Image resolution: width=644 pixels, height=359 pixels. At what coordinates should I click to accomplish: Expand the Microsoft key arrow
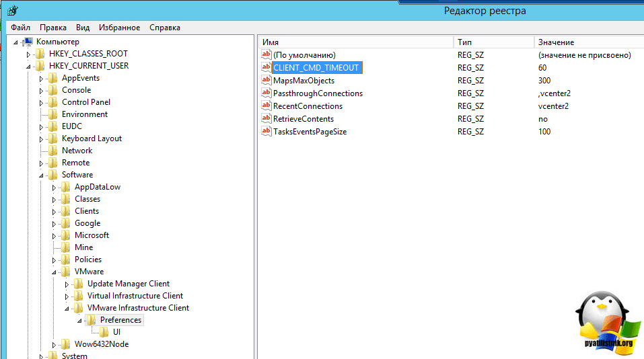pyautogui.click(x=54, y=235)
